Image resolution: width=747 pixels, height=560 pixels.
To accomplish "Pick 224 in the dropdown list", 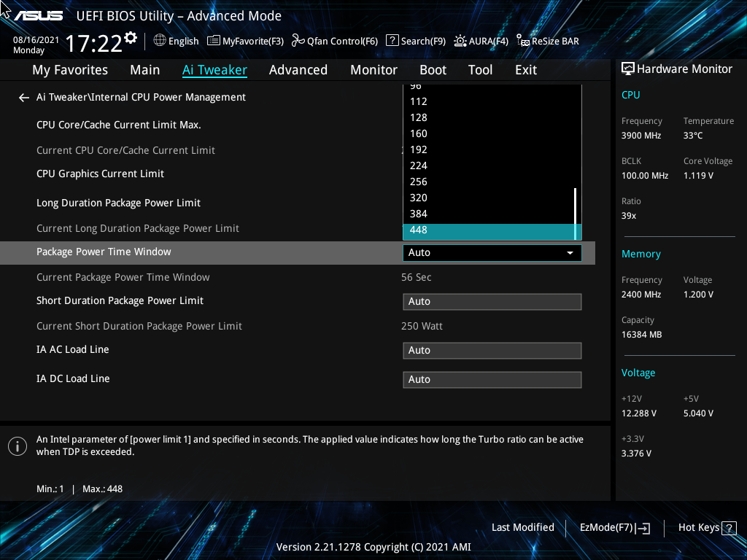I will 489,166.
